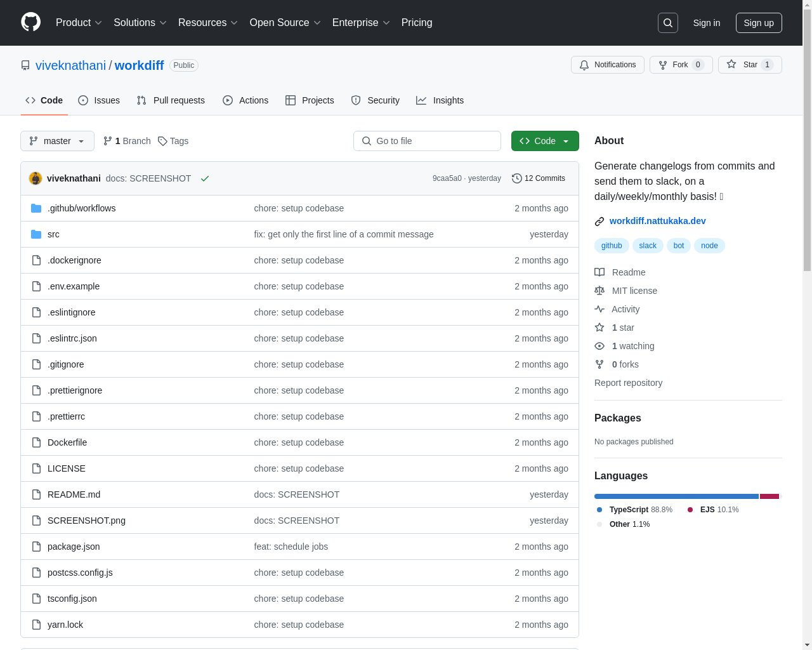812x650 pixels.
Task: Select the slack topic tag
Action: pos(648,246)
